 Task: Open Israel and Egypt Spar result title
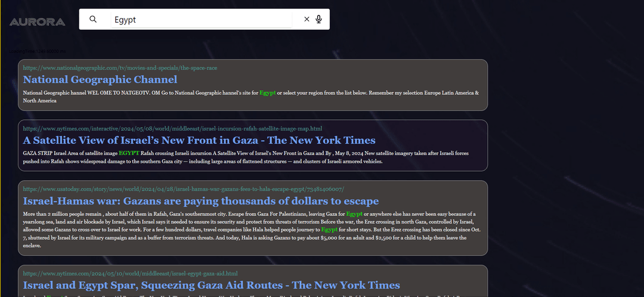pyautogui.click(x=211, y=285)
